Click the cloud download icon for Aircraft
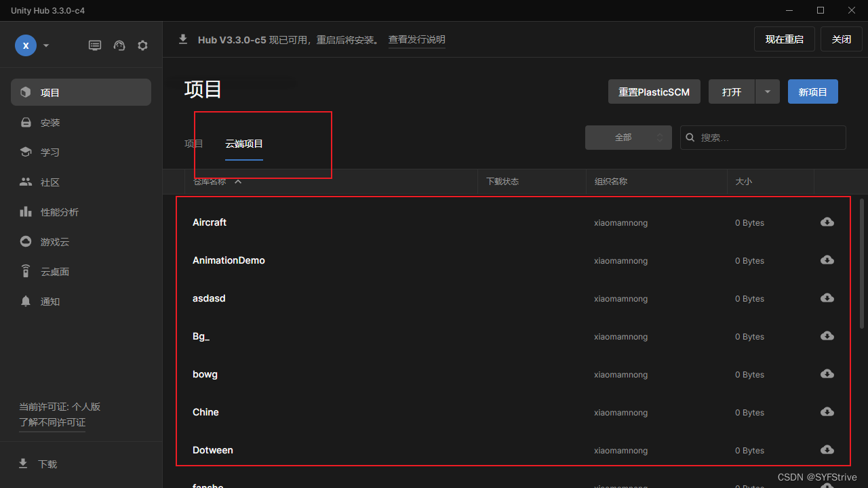The image size is (868, 488). point(827,222)
